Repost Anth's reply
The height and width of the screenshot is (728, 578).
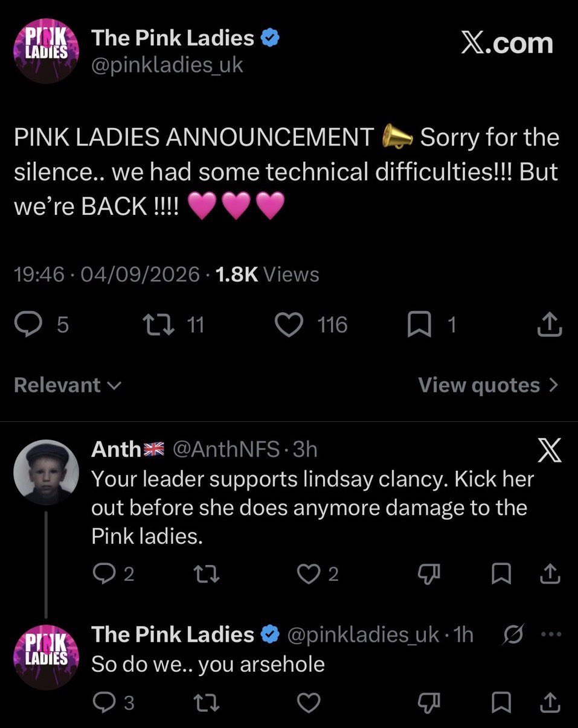click(x=208, y=575)
